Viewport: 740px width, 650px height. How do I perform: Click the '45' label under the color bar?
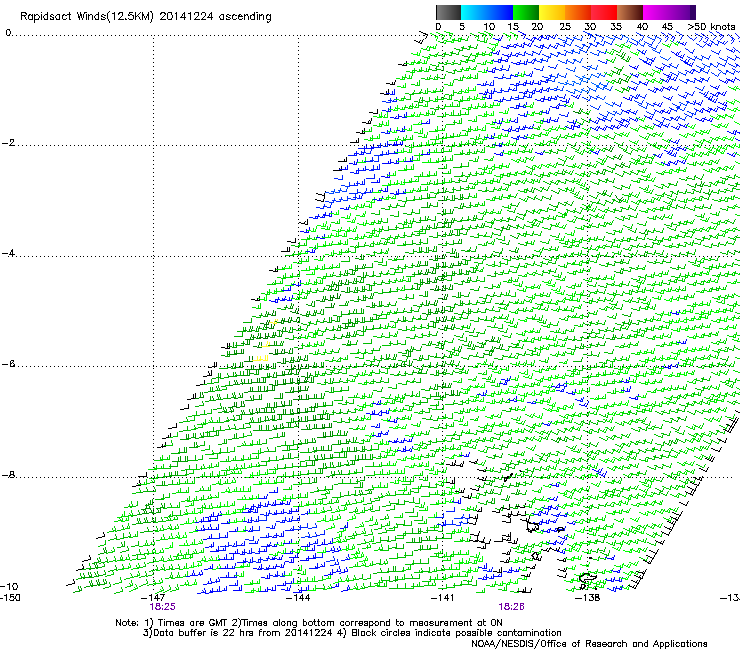pos(667,27)
